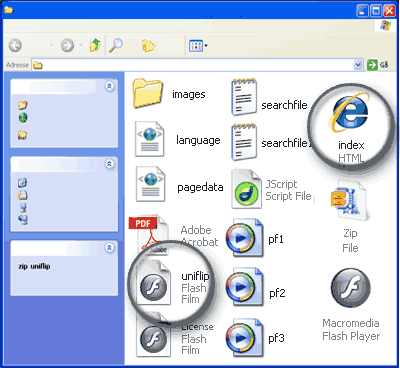400x368 pixels.
Task: Minimize the explorer window
Action: click(x=362, y=11)
